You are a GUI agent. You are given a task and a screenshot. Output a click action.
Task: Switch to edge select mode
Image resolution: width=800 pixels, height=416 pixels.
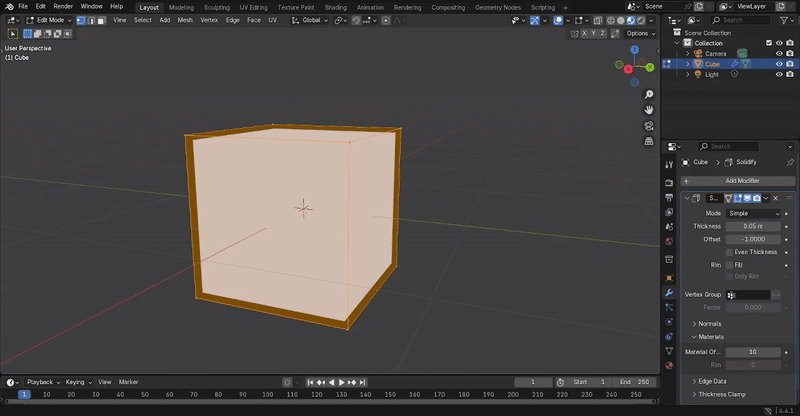91,20
